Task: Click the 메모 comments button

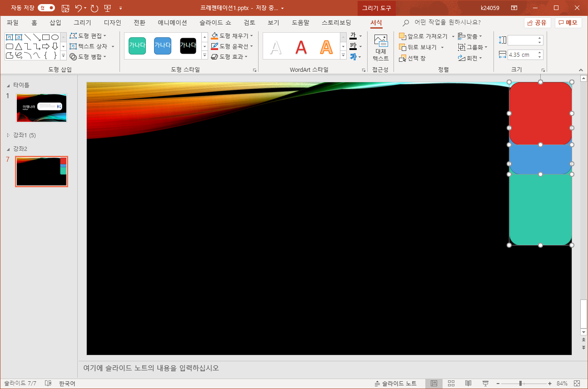Action: click(568, 23)
